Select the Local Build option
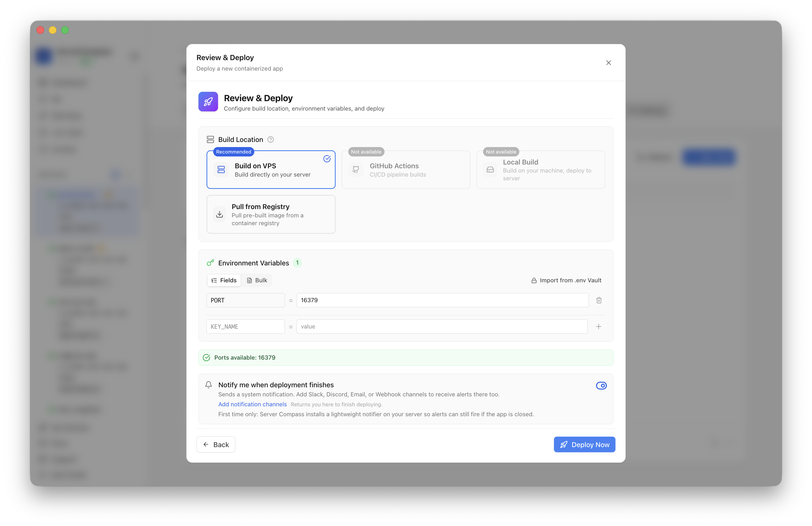The height and width of the screenshot is (526, 812). 541,169
